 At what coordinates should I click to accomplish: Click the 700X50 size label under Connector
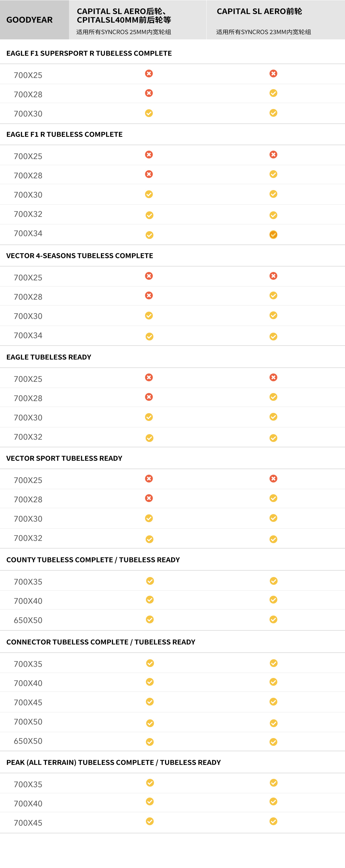point(28,722)
